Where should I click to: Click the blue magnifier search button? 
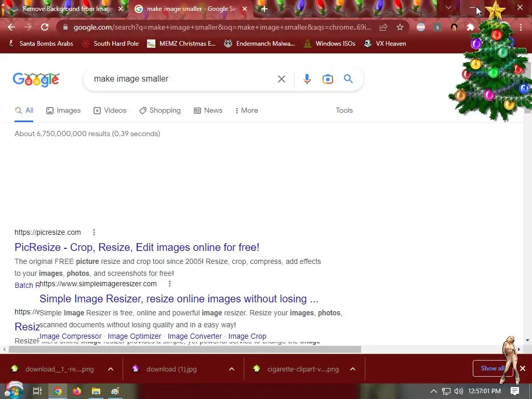(x=348, y=79)
